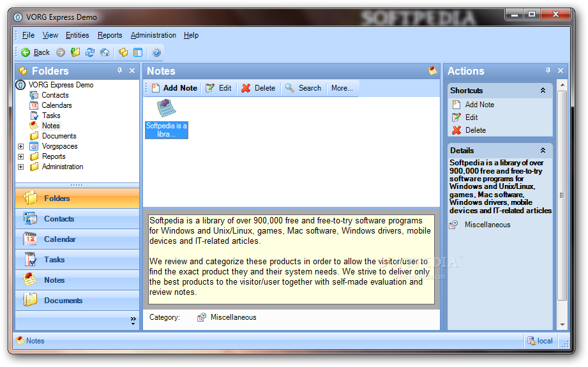The width and height of the screenshot is (588, 367).
Task: Open the More... toolbar menu
Action: (x=342, y=88)
